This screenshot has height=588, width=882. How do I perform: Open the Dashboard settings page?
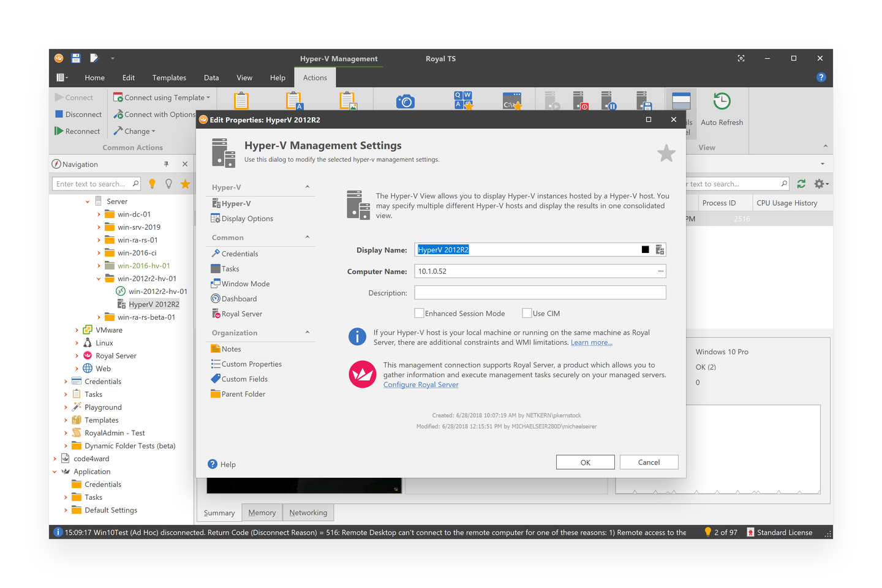(x=239, y=298)
